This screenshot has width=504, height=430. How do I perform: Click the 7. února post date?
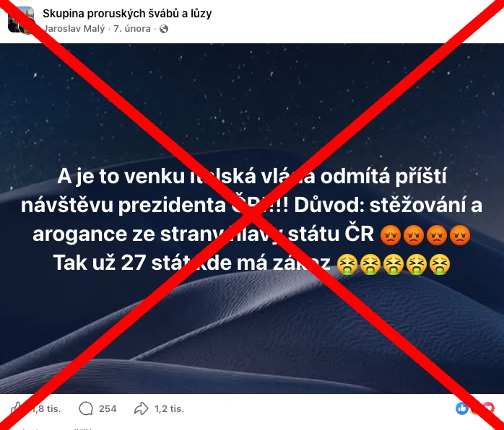pyautogui.click(x=132, y=29)
